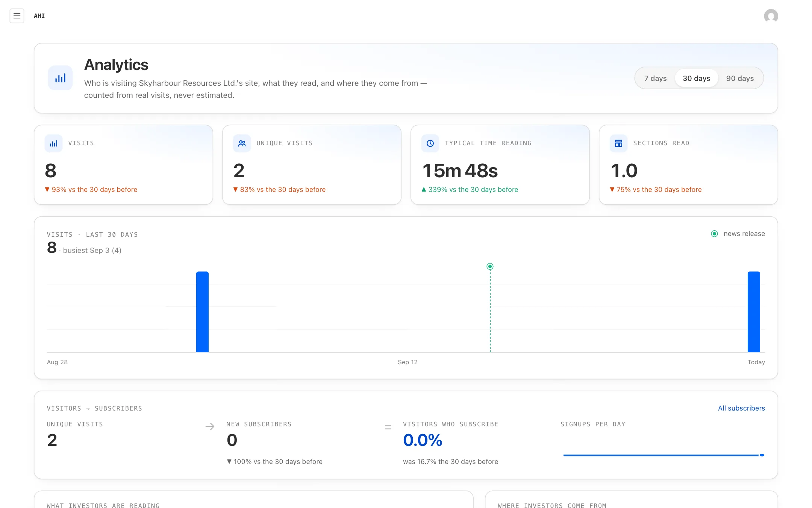Click the Typical Time Reading clock icon
This screenshot has width=812, height=508.
430,143
